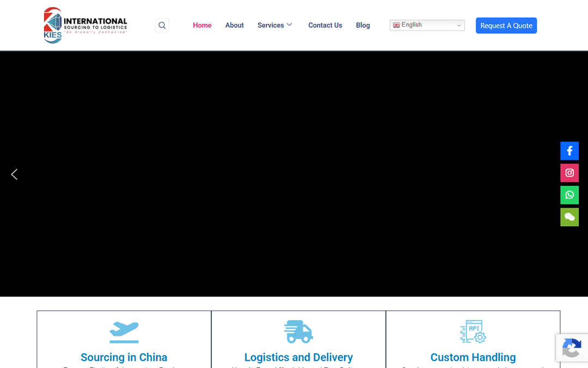
Task: Open the About menu item
Action: [234, 25]
